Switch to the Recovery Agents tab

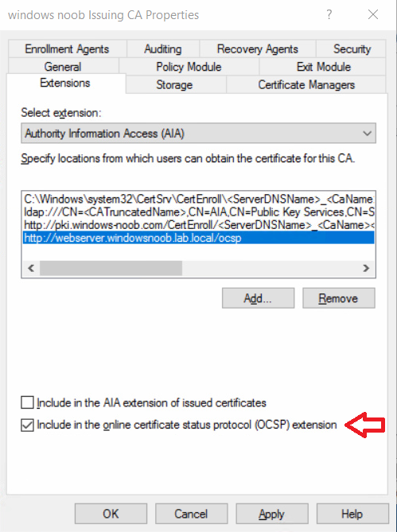[x=258, y=49]
